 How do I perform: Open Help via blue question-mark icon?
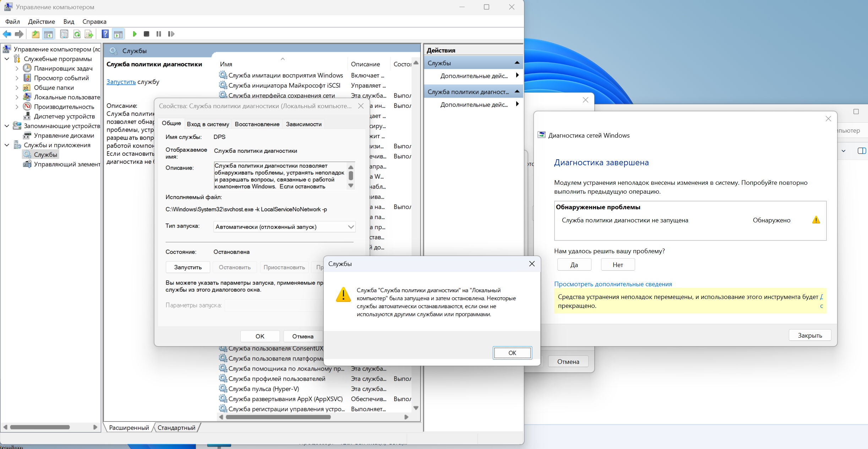(x=105, y=34)
